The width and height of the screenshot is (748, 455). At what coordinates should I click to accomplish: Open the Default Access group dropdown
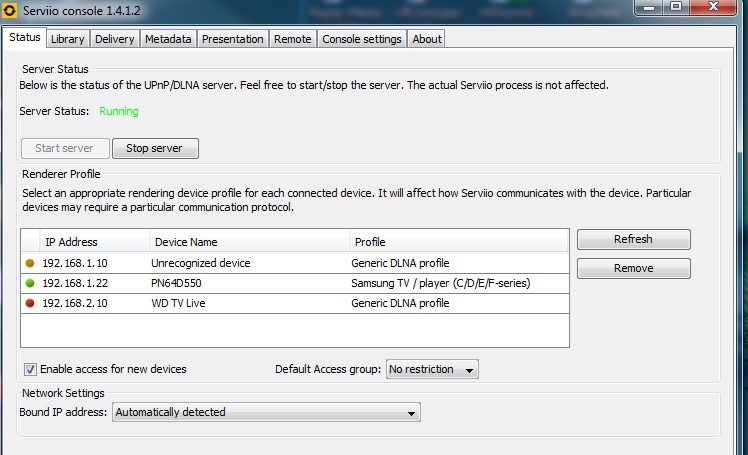[432, 369]
